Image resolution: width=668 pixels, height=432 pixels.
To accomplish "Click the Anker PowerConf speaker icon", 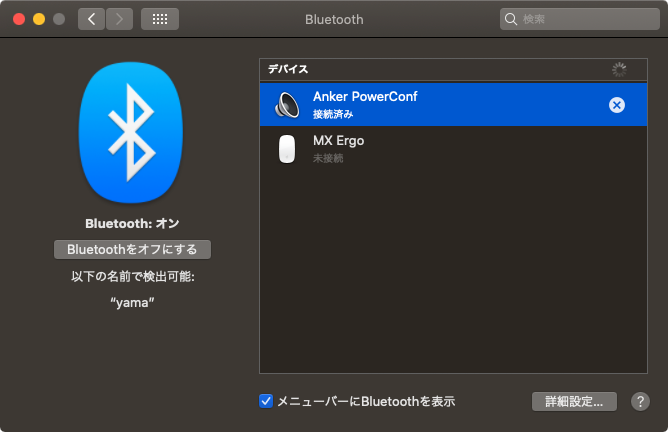I will click(287, 105).
